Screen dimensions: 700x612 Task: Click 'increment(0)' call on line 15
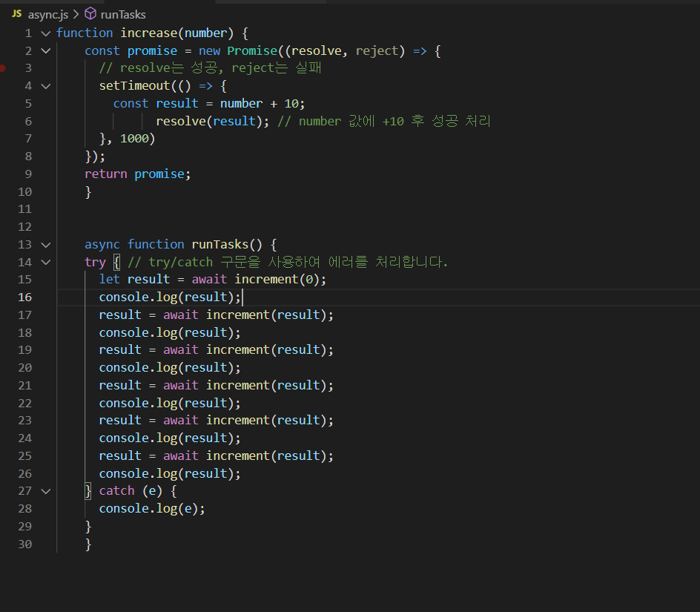click(277, 280)
